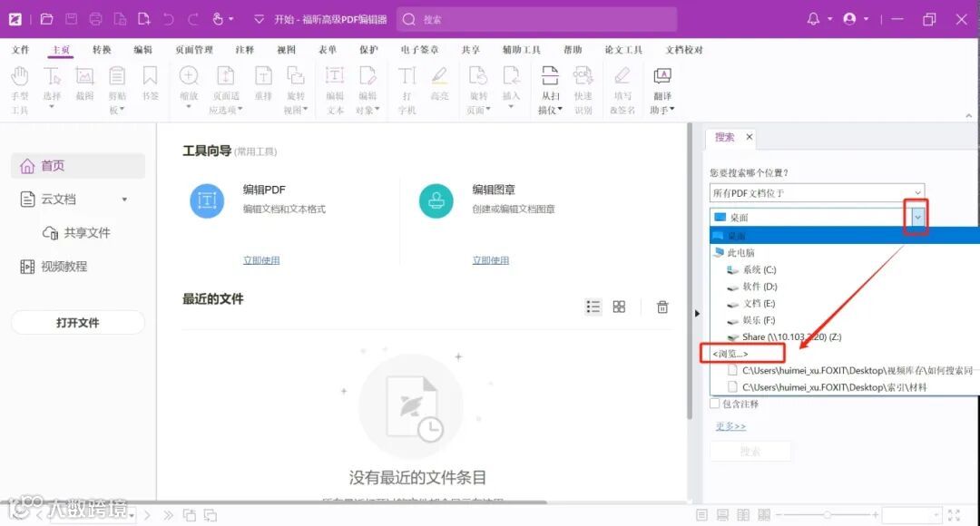Viewport: 980px width, 526px height.
Task: Click the More (更多>>) link in search panel
Action: click(730, 426)
